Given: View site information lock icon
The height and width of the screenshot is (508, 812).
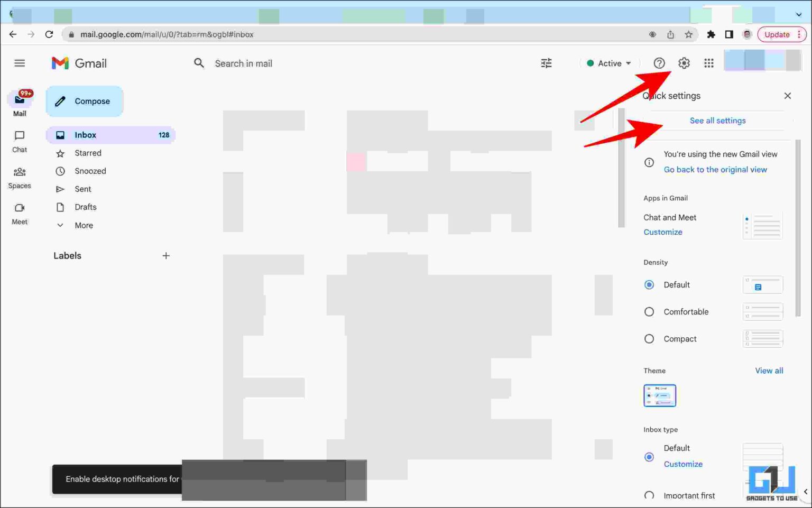Looking at the screenshot, I should [71, 34].
